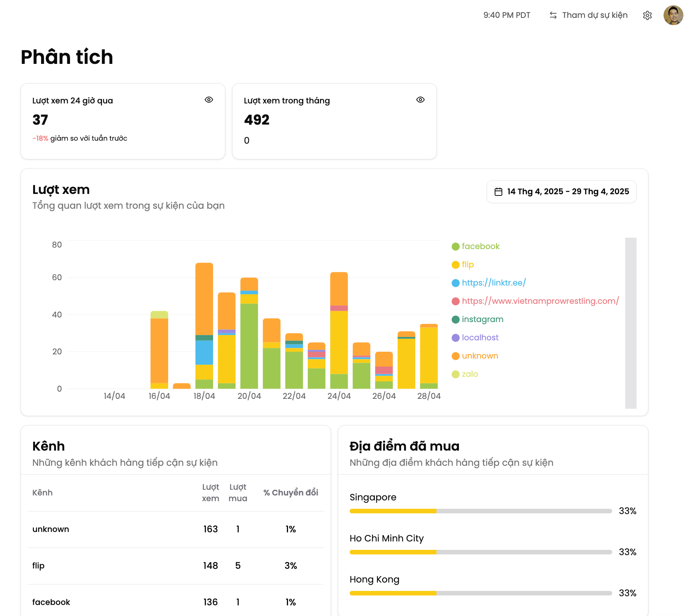Click the zalo legend dot
This screenshot has width=691, height=616.
[455, 374]
